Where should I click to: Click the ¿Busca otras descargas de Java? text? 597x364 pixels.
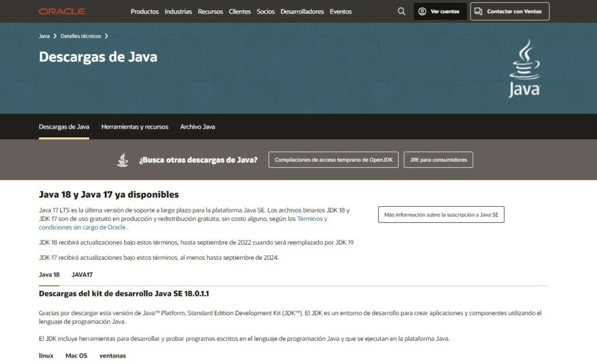pos(198,160)
